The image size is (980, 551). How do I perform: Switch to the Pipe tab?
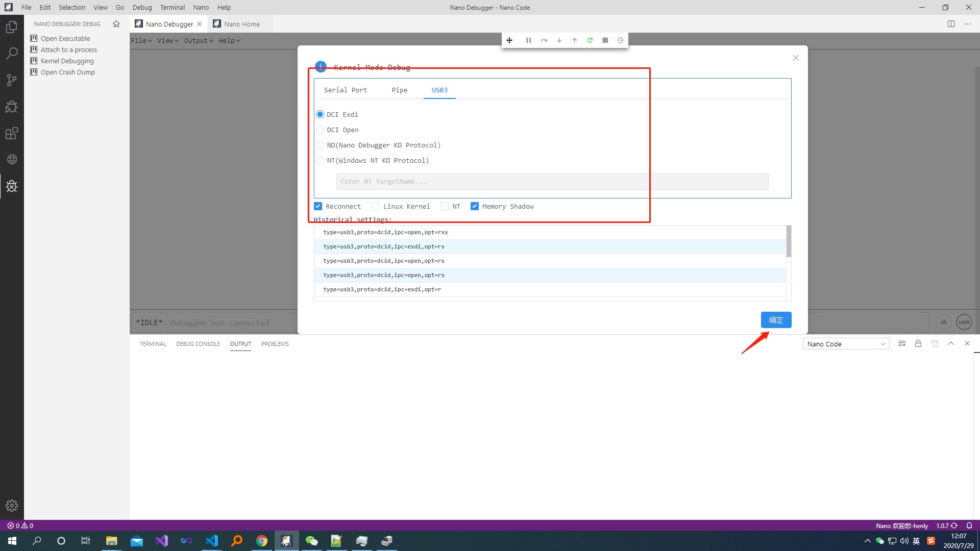click(400, 90)
